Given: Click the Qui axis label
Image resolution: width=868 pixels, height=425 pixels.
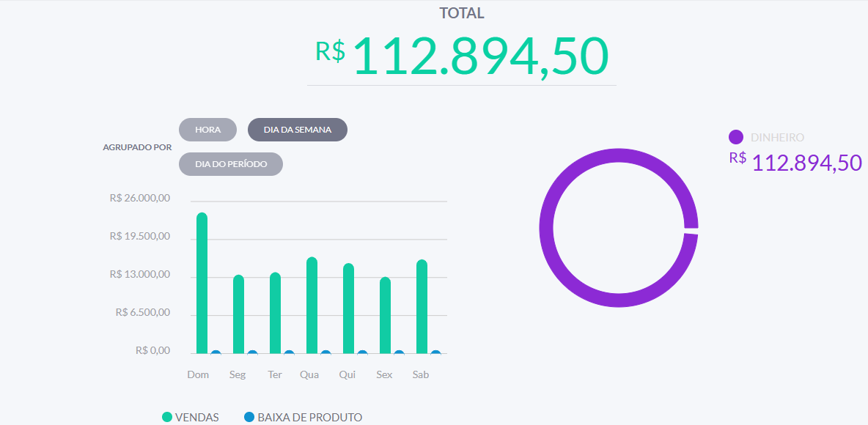Looking at the screenshot, I should [347, 374].
